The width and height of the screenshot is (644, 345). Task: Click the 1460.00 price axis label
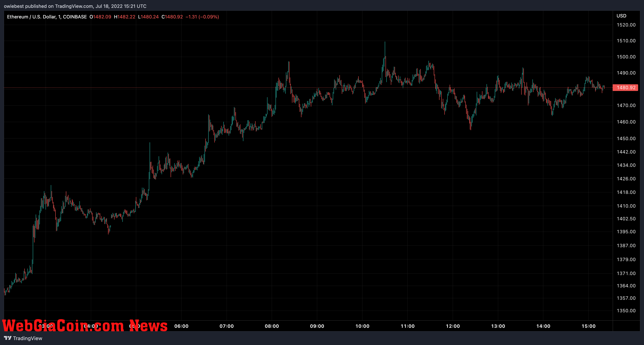click(626, 122)
